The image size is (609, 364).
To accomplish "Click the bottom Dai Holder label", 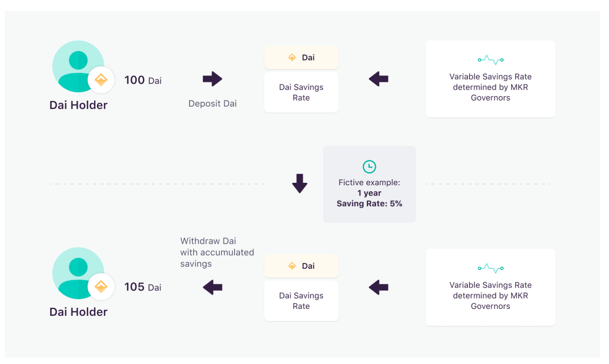I will tap(78, 312).
